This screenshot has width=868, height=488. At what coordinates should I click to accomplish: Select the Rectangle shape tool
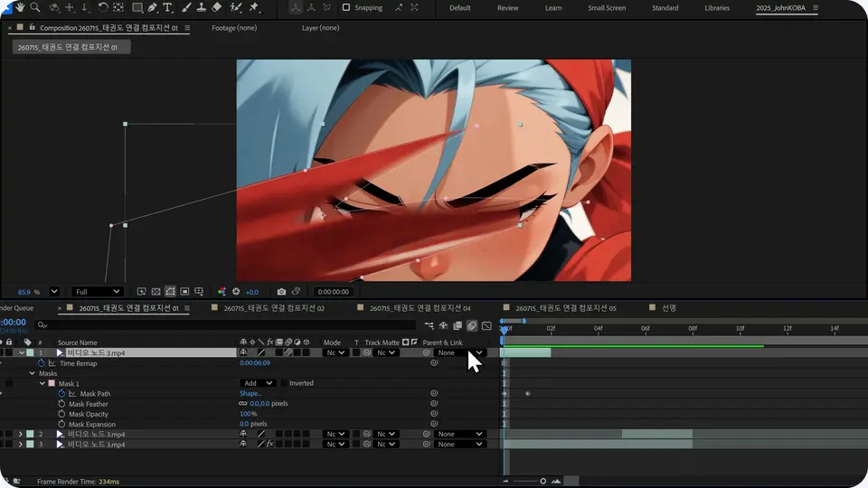point(137,7)
